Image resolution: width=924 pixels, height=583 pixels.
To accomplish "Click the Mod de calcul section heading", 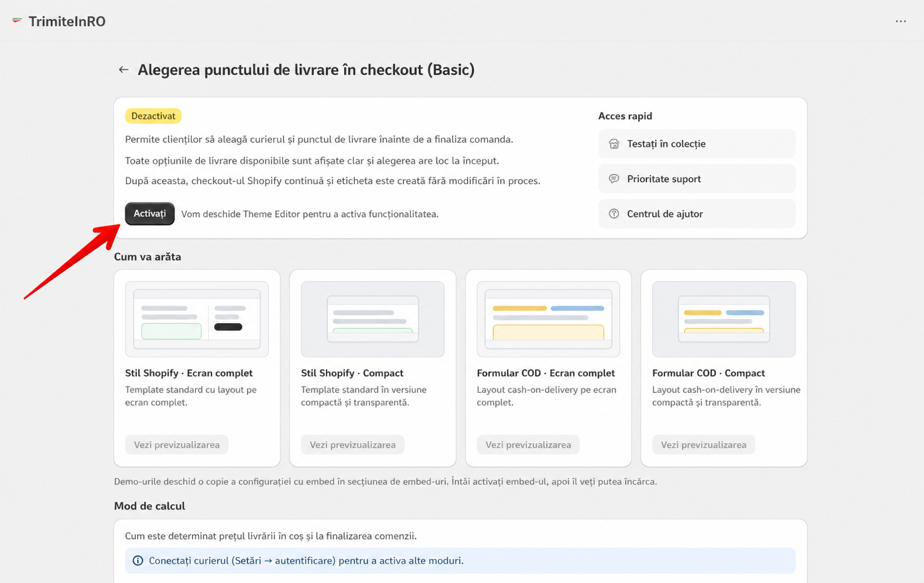I will 149,506.
